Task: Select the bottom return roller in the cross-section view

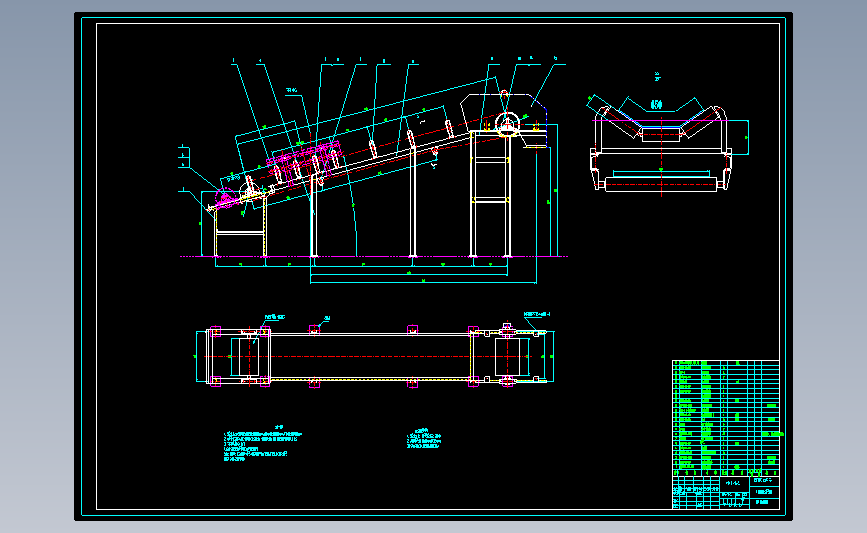Action: coord(661,185)
